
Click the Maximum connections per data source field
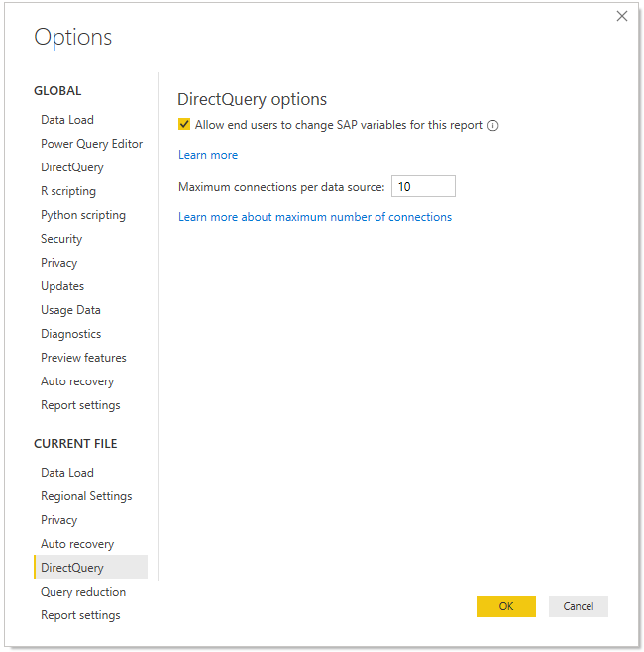tap(423, 186)
